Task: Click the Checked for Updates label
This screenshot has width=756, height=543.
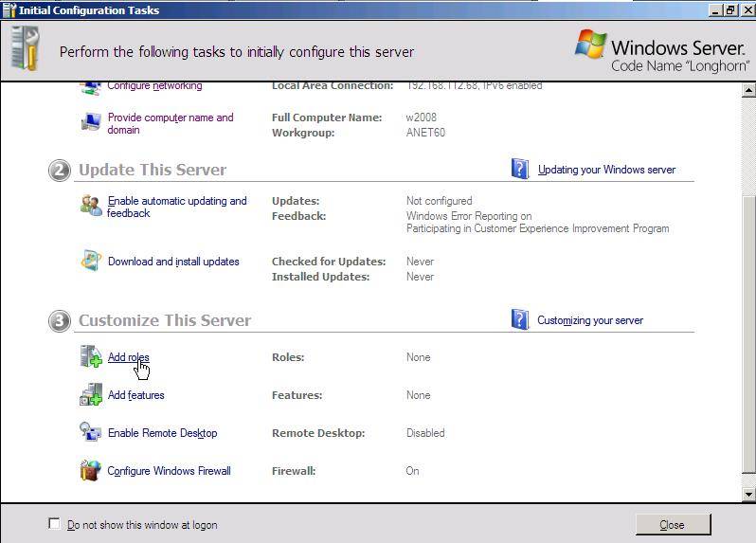Action: (x=329, y=262)
